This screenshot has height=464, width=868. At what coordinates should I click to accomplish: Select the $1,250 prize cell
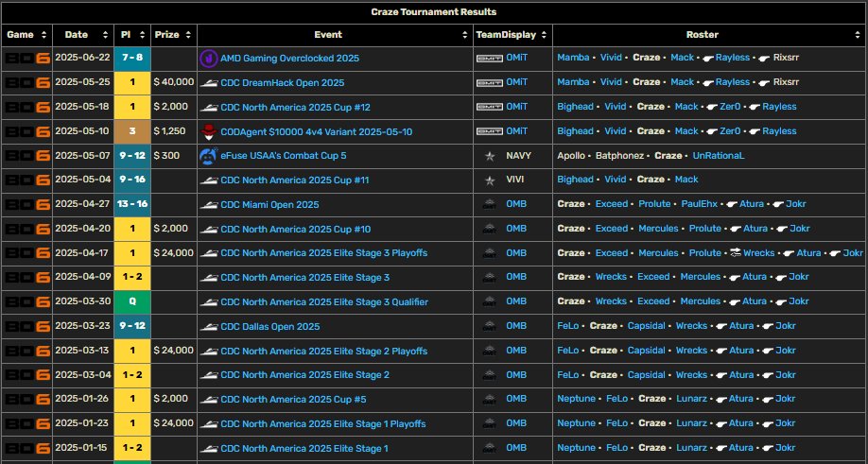(x=174, y=131)
